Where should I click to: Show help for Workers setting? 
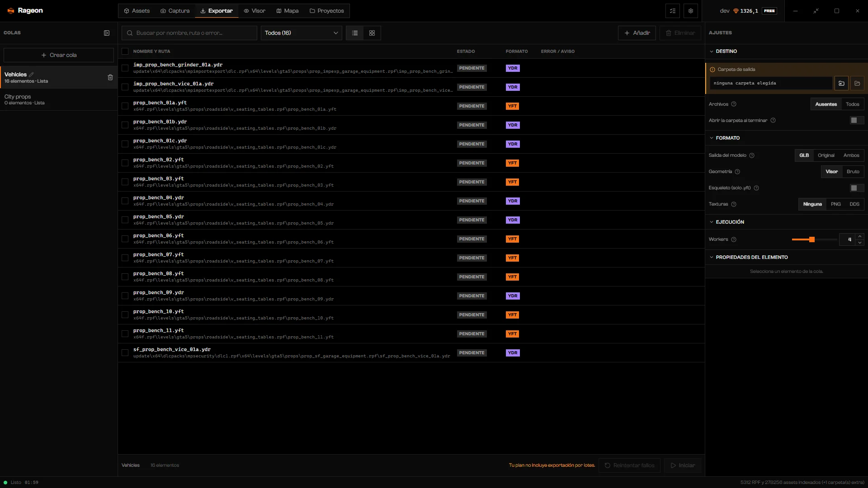tap(734, 239)
